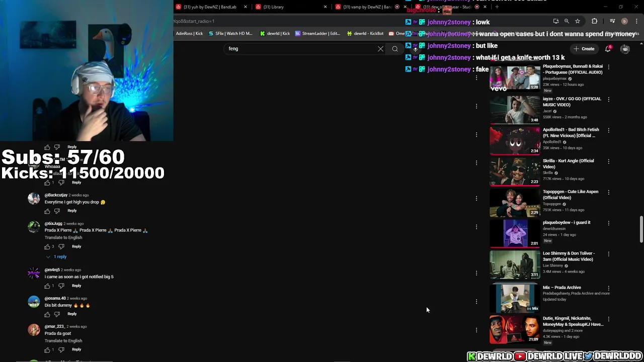The height and width of the screenshot is (362, 644).
Task: Open options for 'Plaqueboymax, Bunna8 & Rakai' video
Action: [x=609, y=67]
